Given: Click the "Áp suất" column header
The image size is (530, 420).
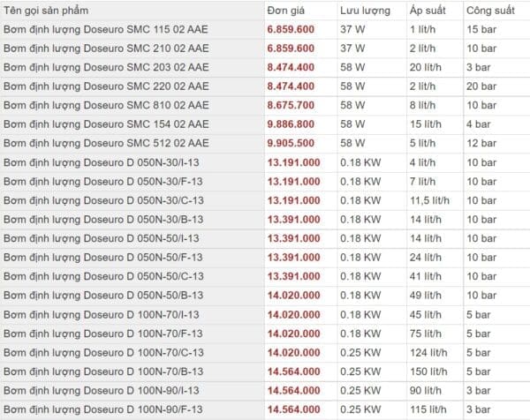Looking at the screenshot, I should click(x=429, y=10).
